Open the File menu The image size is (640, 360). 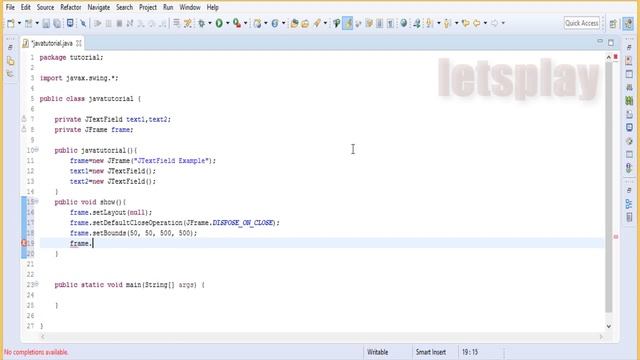pyautogui.click(x=10, y=7)
